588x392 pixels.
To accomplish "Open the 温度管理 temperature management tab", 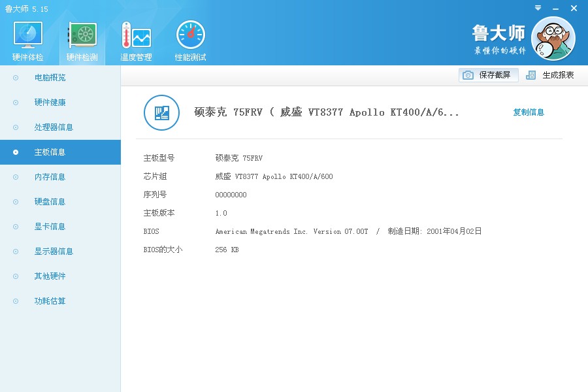I will pos(136,41).
